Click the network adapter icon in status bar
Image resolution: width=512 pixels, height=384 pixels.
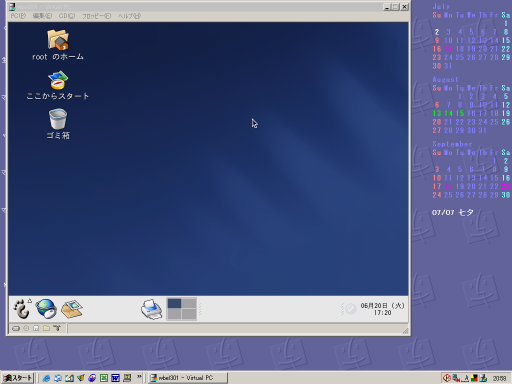pyautogui.click(x=57, y=328)
